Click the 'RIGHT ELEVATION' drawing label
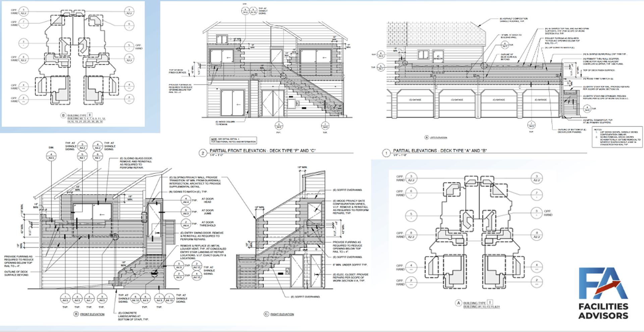This screenshot has height=332, width=644. coord(282,314)
